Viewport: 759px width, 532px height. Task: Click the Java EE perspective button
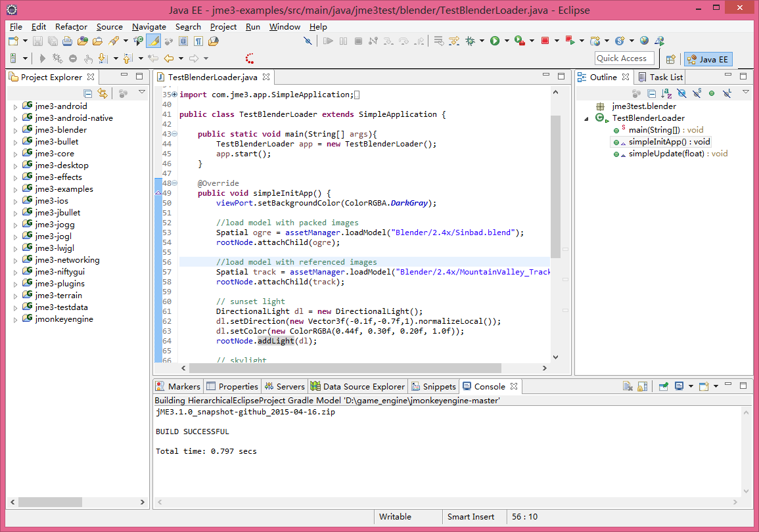[708, 59]
